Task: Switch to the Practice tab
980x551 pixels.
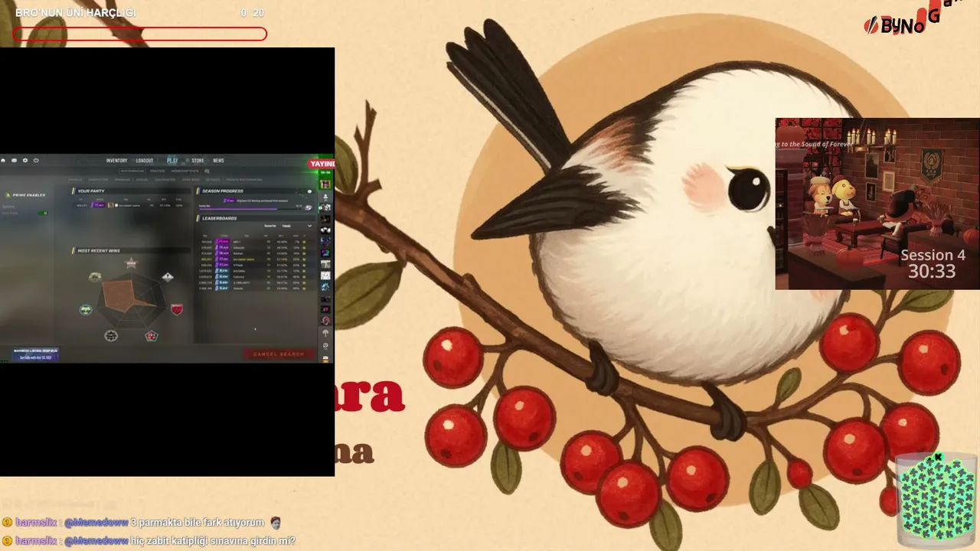Action: pyautogui.click(x=157, y=171)
